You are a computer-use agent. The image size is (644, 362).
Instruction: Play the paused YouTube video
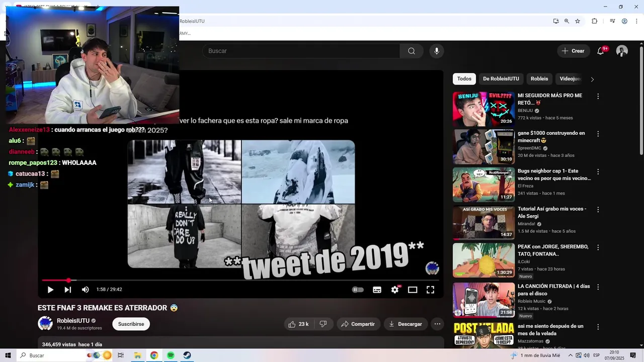tap(50, 290)
